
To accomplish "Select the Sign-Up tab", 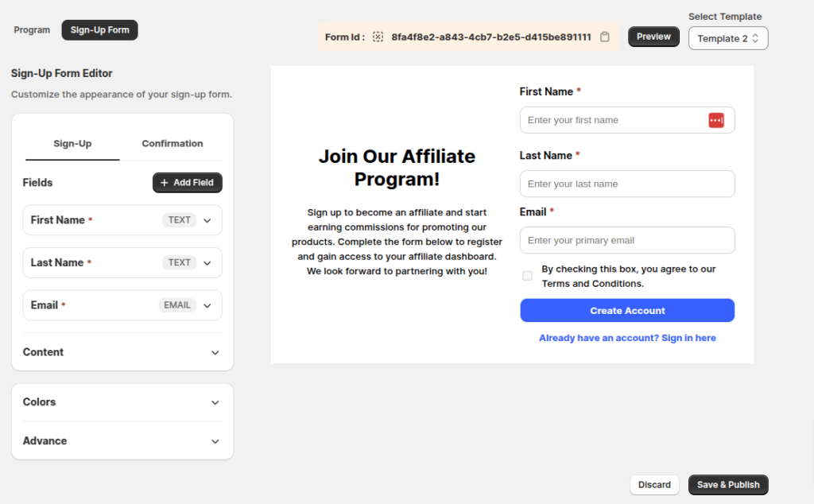I will pyautogui.click(x=72, y=144).
